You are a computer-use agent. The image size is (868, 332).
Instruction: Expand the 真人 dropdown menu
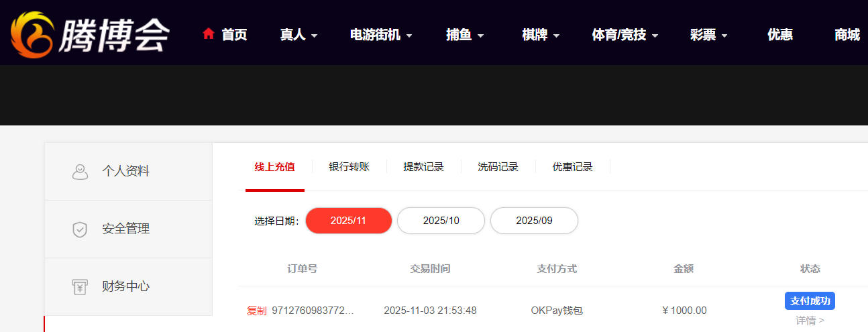coord(299,35)
